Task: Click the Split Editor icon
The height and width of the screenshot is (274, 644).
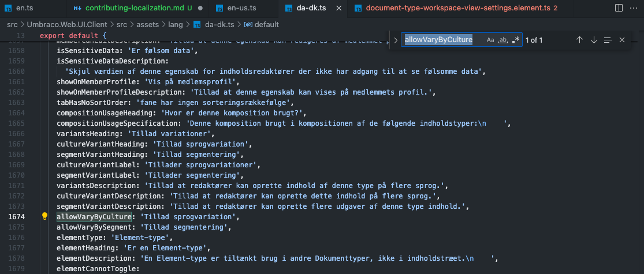Action: [x=619, y=8]
